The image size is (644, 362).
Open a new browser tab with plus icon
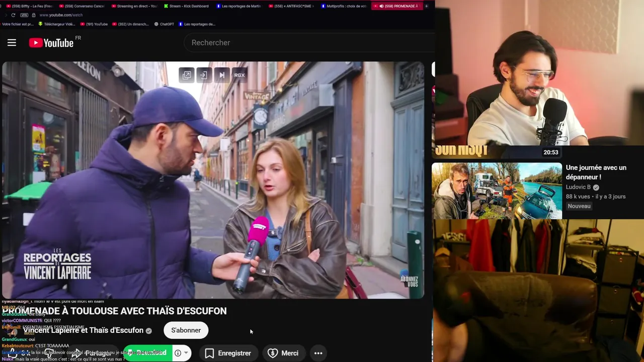point(426,6)
